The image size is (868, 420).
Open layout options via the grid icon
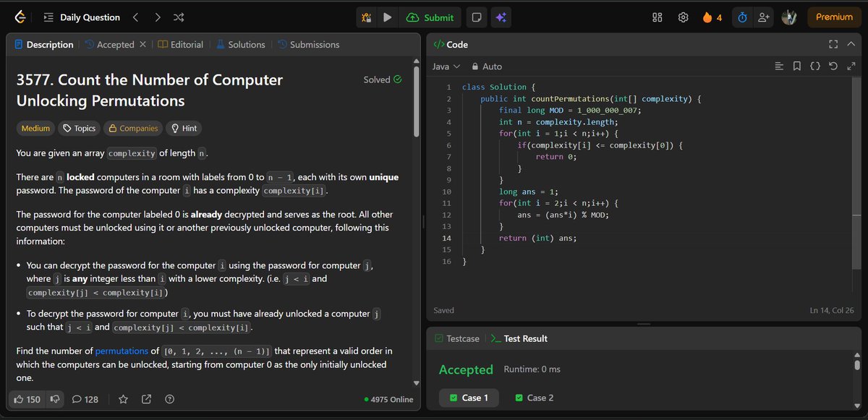[657, 17]
